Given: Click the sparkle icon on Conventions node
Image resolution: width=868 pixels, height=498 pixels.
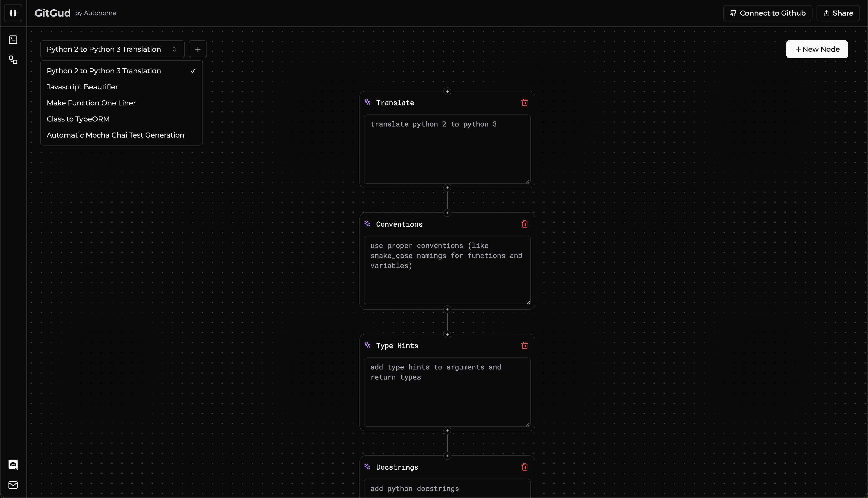Looking at the screenshot, I should (367, 224).
